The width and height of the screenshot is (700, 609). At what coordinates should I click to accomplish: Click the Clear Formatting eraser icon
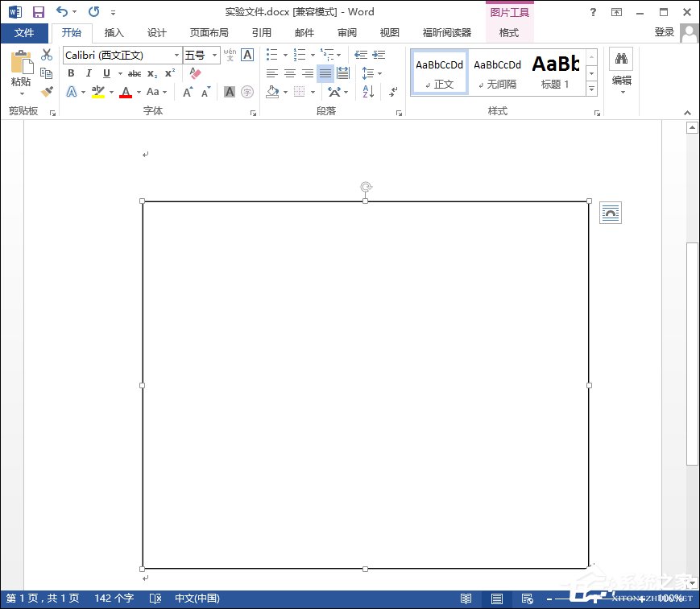194,73
